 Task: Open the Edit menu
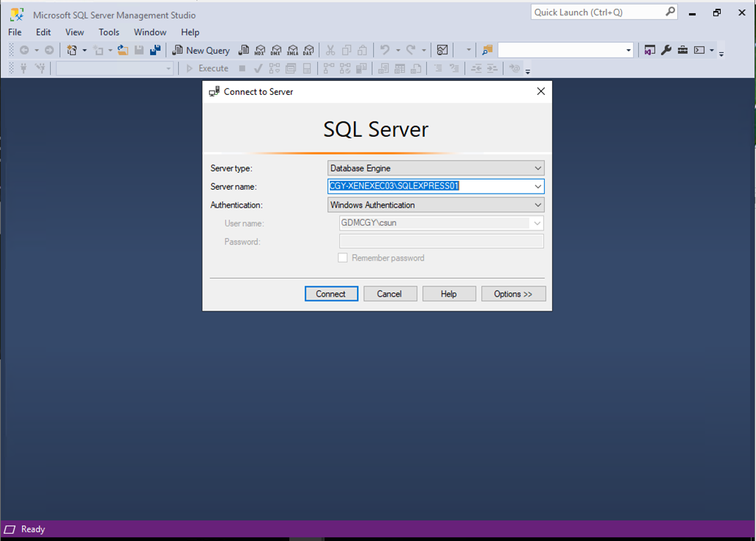(43, 32)
